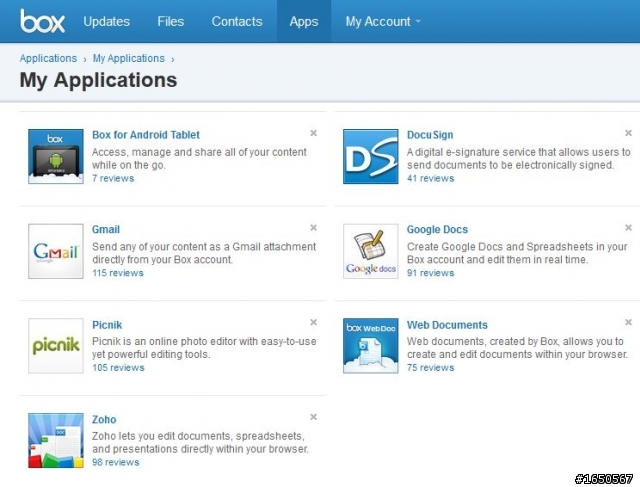This screenshot has height=487, width=640.
Task: Go to the Contacts tab
Action: click(x=237, y=21)
